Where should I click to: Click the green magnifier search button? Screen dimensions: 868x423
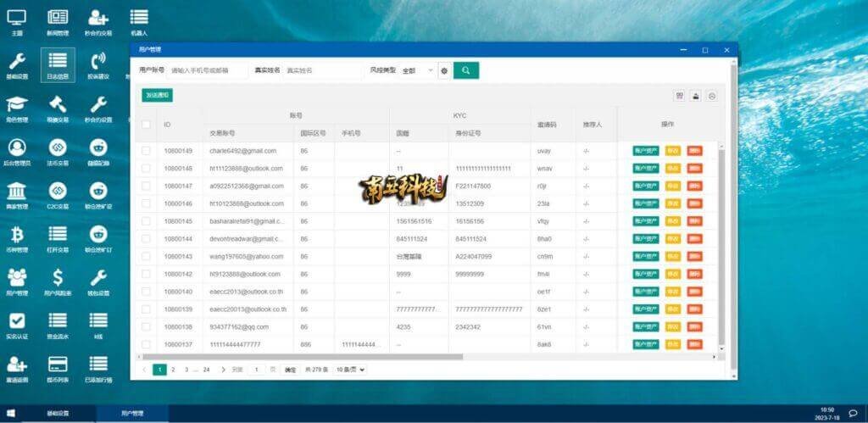(465, 70)
